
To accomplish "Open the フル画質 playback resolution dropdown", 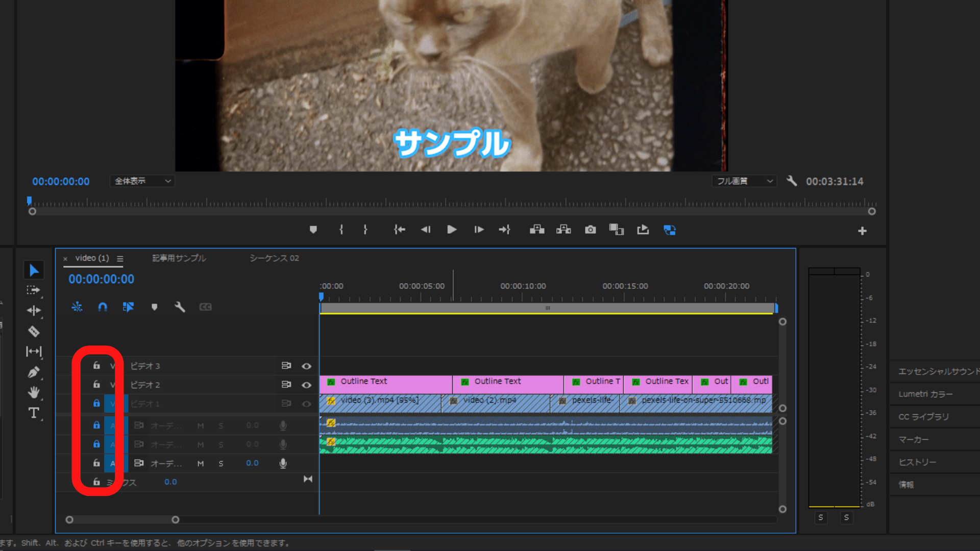I will tap(744, 181).
